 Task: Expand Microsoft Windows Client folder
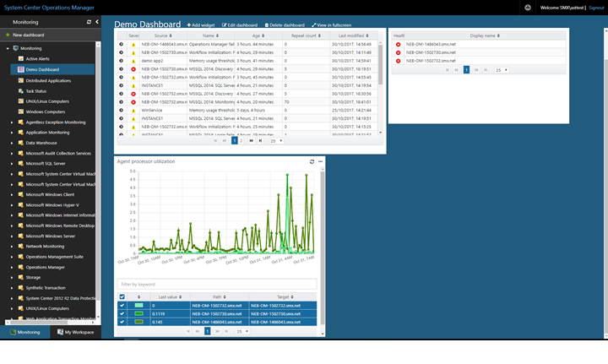click(12, 194)
